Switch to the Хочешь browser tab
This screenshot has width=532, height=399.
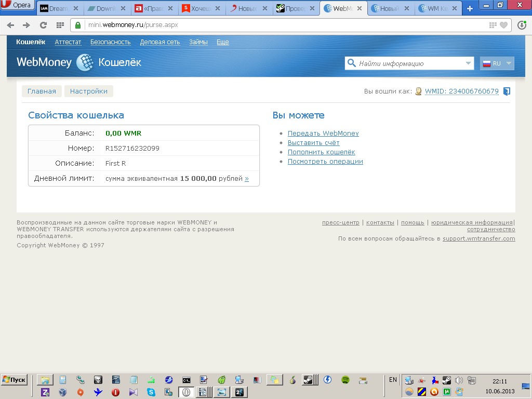tap(201, 8)
